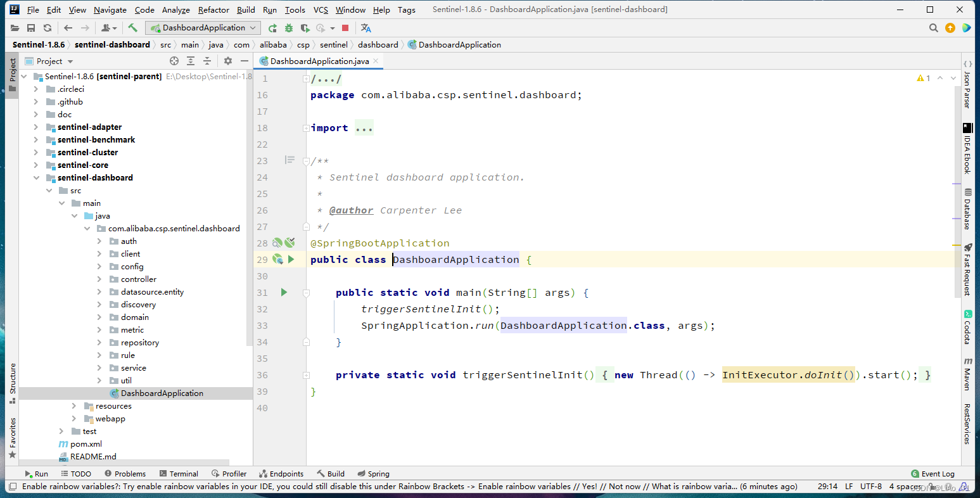Click the Build project hammer icon

click(x=132, y=28)
